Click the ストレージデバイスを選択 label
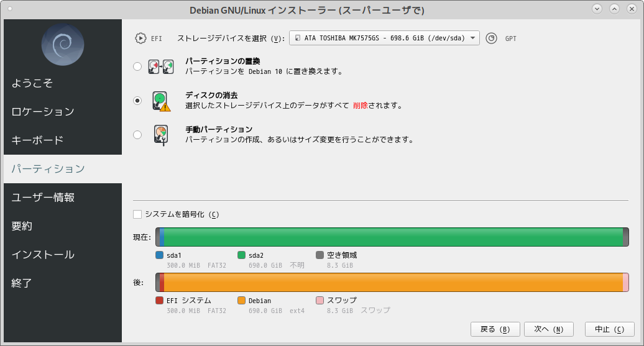Screen dimensions: 644x346 pos(231,38)
